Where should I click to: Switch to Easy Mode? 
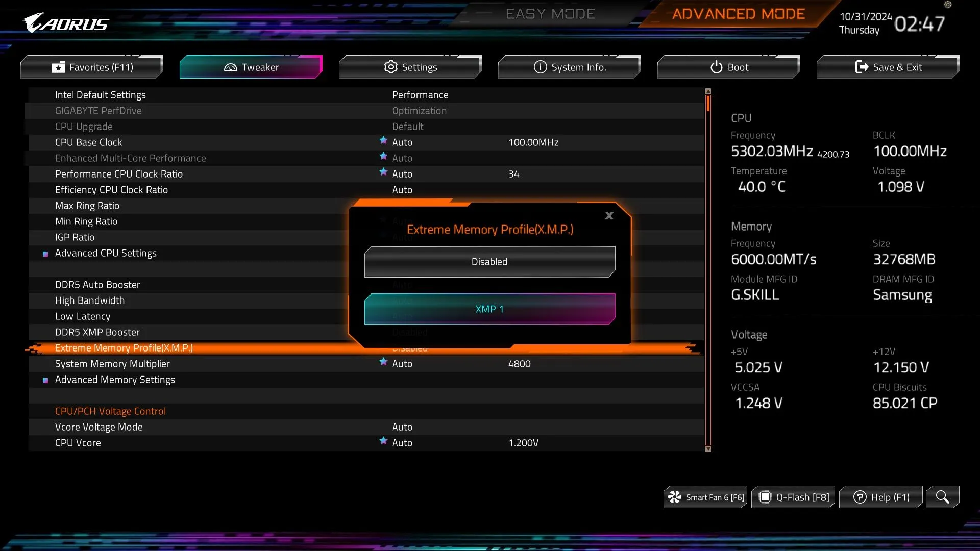coord(550,14)
